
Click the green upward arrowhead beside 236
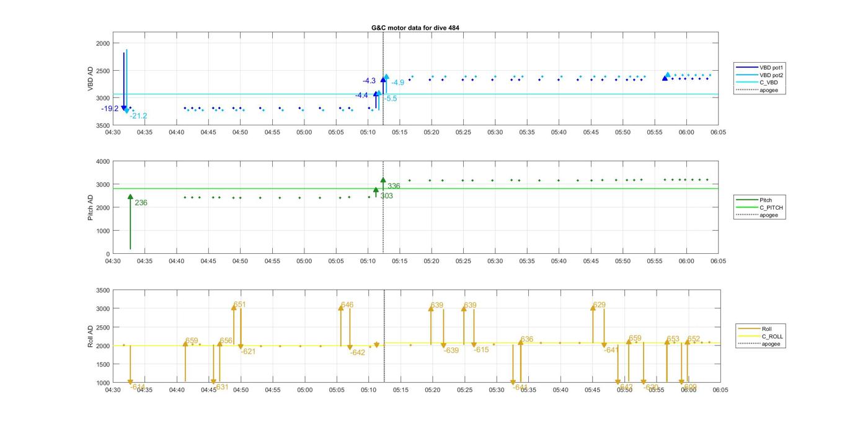130,197
